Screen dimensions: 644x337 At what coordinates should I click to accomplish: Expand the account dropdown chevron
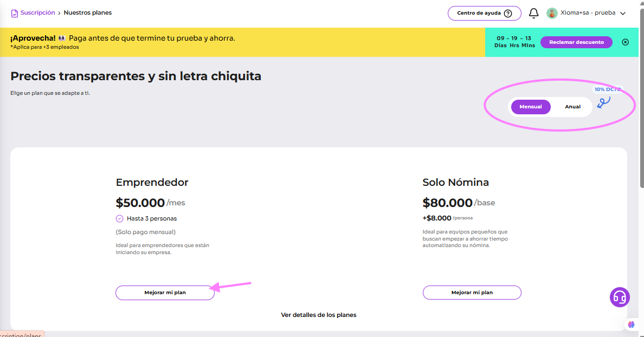623,14
